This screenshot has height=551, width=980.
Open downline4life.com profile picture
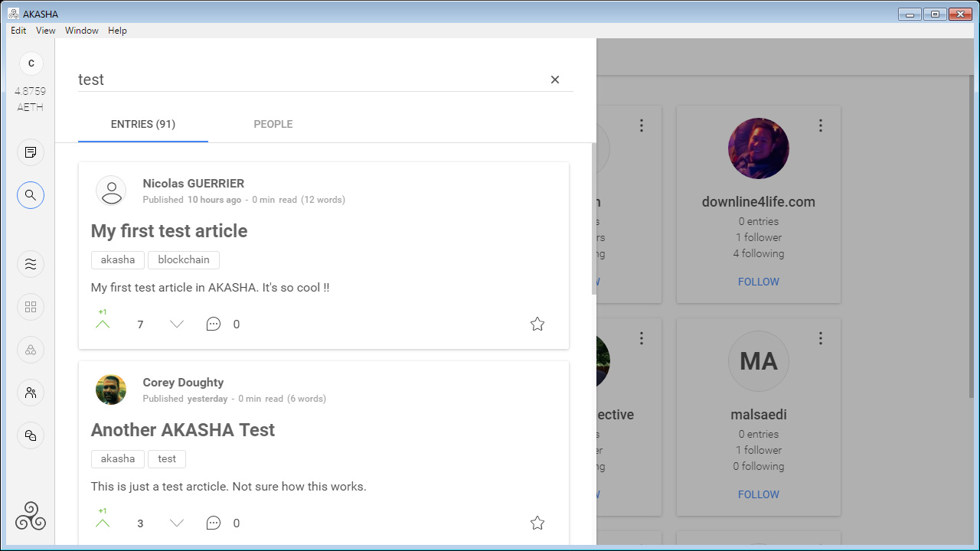(759, 148)
